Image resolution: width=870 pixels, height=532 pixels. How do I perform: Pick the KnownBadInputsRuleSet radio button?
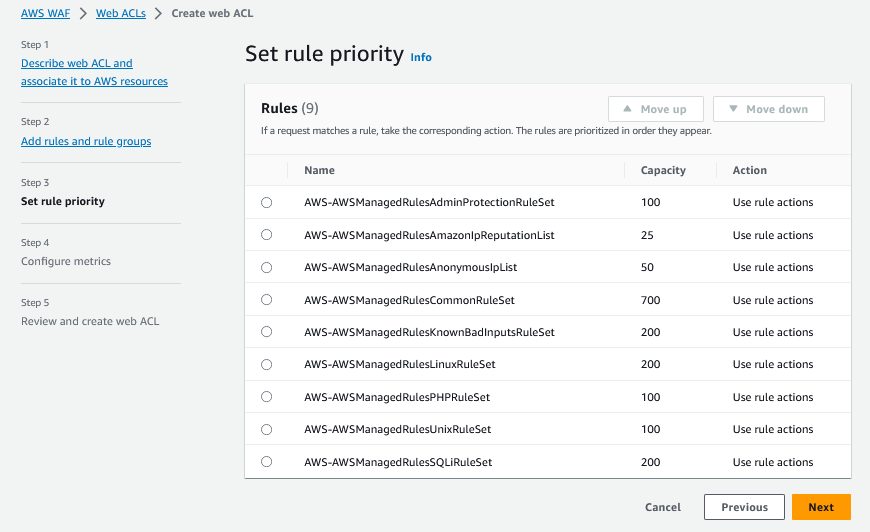pos(266,332)
